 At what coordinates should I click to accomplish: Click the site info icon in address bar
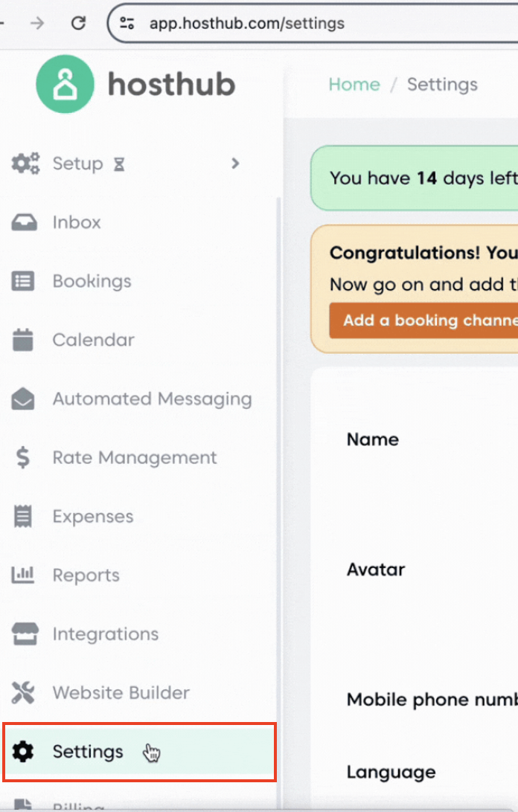tap(128, 23)
